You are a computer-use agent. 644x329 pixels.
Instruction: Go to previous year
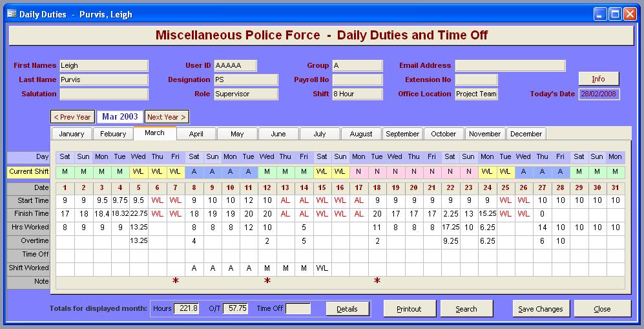pyautogui.click(x=72, y=117)
